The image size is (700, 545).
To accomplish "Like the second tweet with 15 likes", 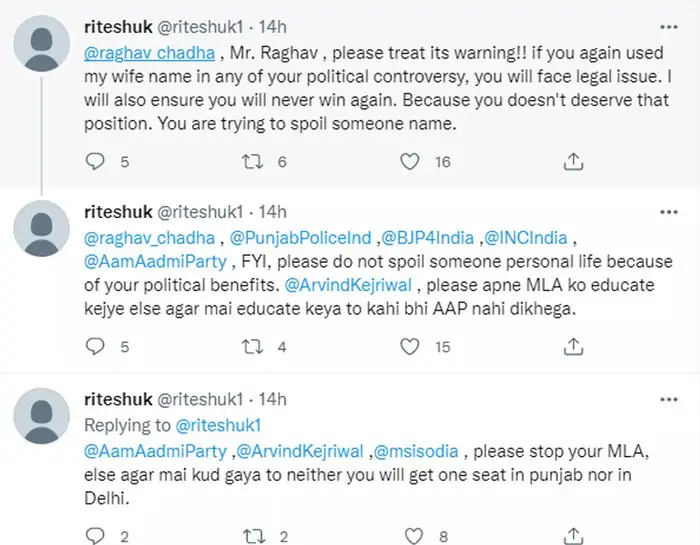I will click(x=408, y=347).
